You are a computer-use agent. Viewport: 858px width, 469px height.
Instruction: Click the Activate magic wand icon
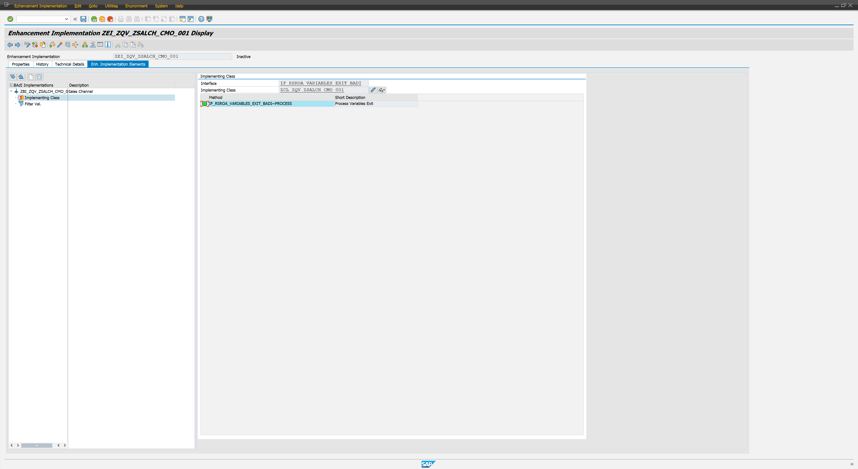tap(60, 45)
